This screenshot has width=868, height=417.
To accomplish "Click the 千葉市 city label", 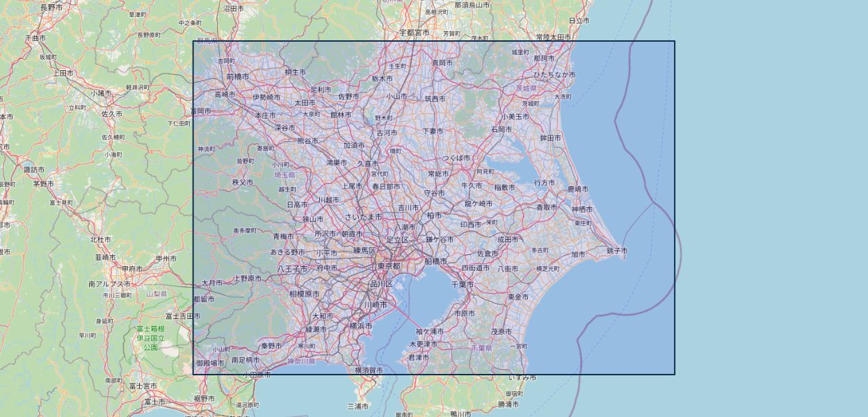I will pos(463,284).
